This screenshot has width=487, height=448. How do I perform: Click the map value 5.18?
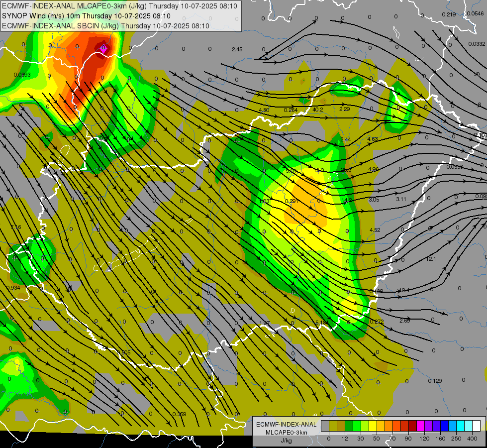pyautogui.click(x=320, y=323)
